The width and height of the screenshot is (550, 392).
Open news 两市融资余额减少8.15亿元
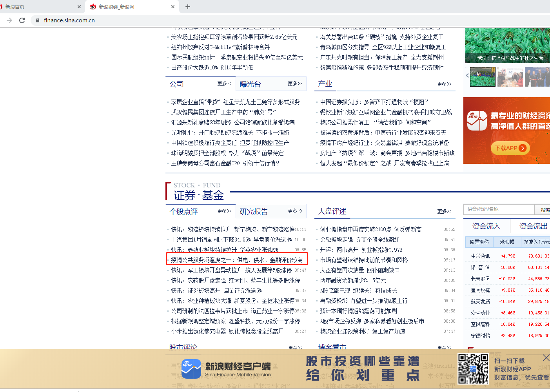(353, 280)
